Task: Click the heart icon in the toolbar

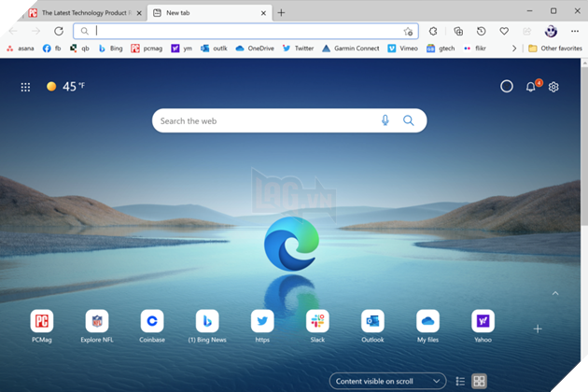Action: point(504,31)
